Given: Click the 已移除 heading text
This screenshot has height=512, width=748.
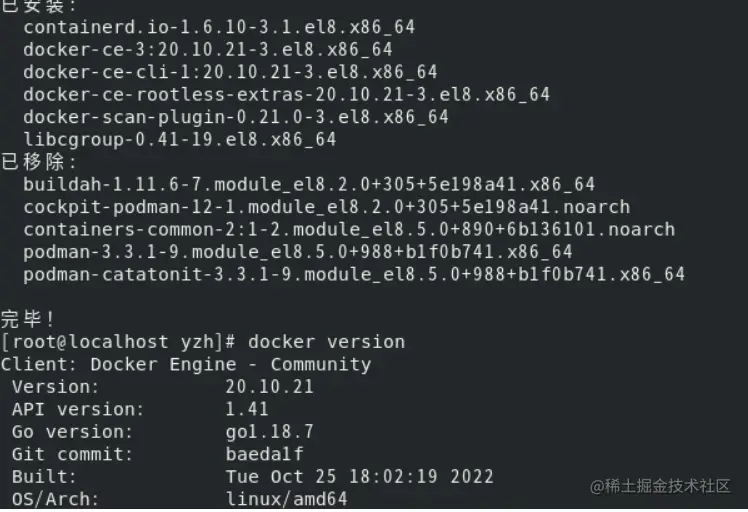Looking at the screenshot, I should coord(39,161).
